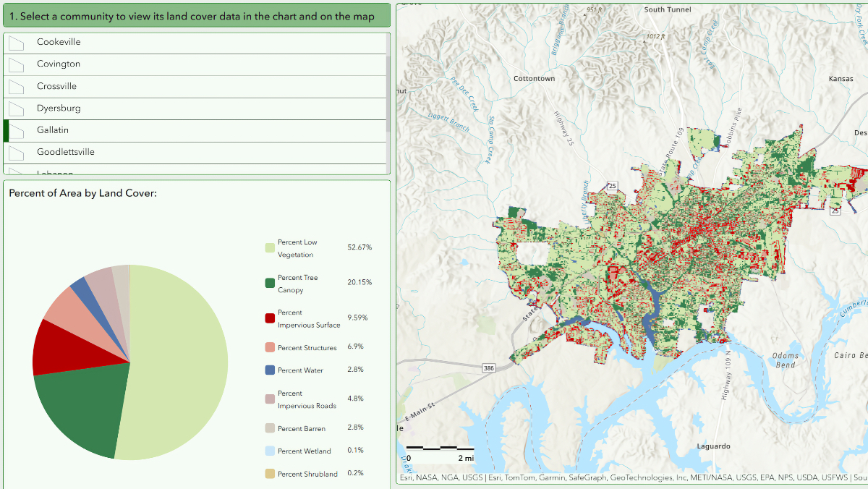868x489 pixels.
Task: Click the polygon icon beside Crossville
Action: pyautogui.click(x=17, y=86)
